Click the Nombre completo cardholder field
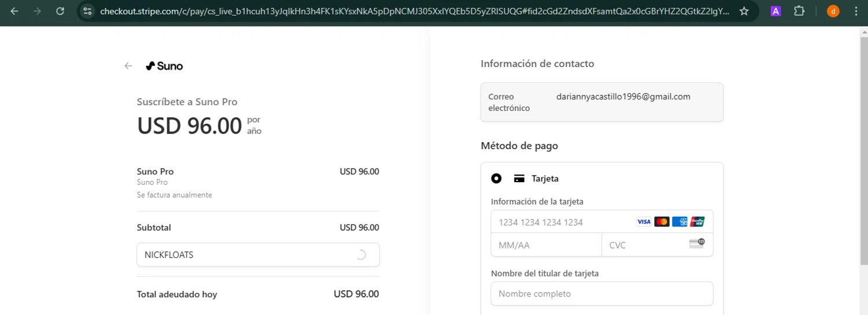This screenshot has width=868, height=315. [602, 294]
